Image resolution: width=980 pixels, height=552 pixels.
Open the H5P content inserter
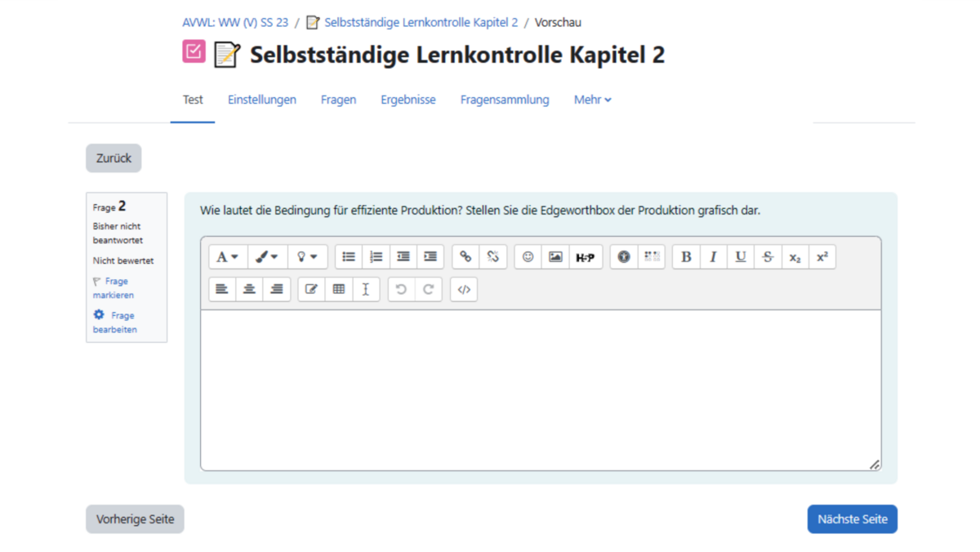585,257
